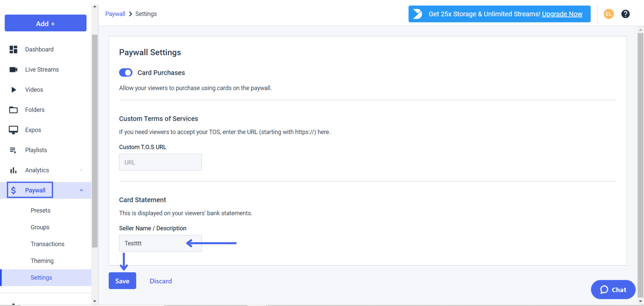Viewport: 644px width, 306px height.
Task: Click the Playlists list icon
Action: click(13, 150)
